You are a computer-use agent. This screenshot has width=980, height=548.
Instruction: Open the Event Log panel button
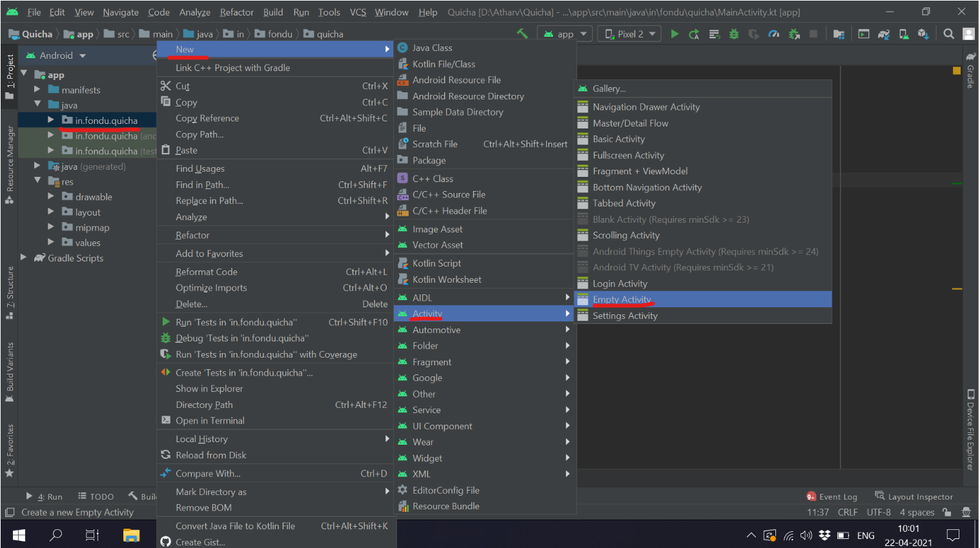pyautogui.click(x=832, y=496)
